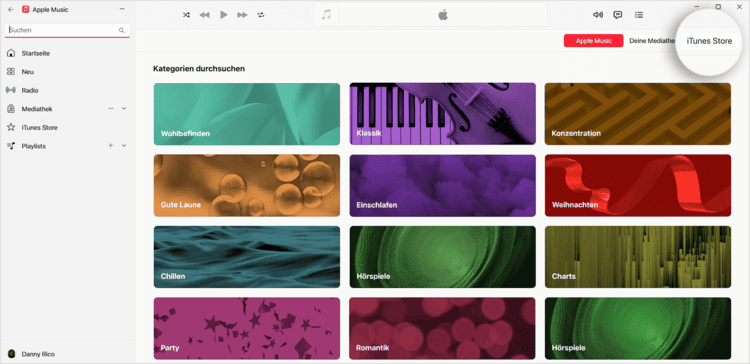Skip to next track with forward button
The height and width of the screenshot is (364, 750).
(x=242, y=15)
